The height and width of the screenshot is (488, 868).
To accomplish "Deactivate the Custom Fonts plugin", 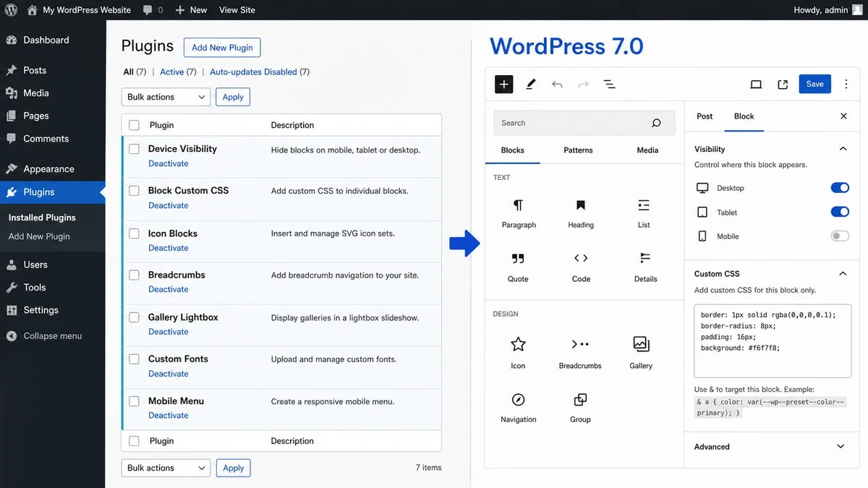I will [x=169, y=374].
